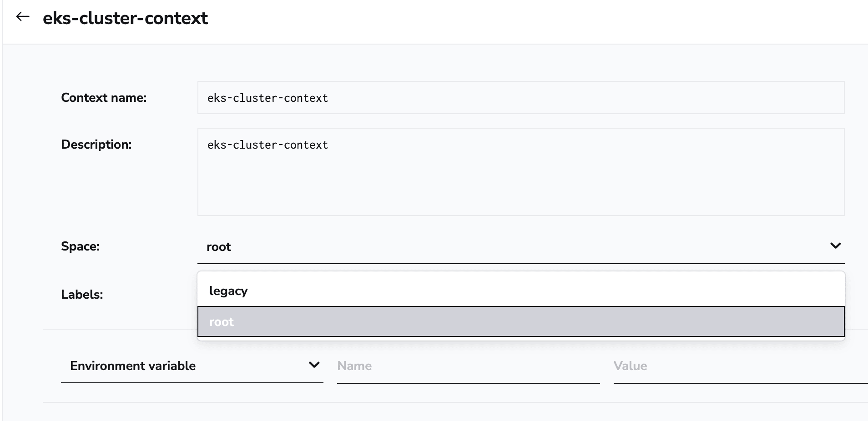Click the eks-cluster-context page title
868x421 pixels.
pos(125,18)
